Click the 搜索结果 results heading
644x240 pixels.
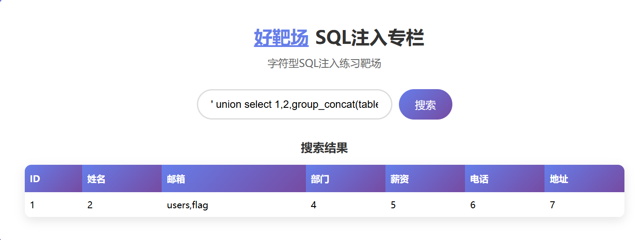coord(324,148)
